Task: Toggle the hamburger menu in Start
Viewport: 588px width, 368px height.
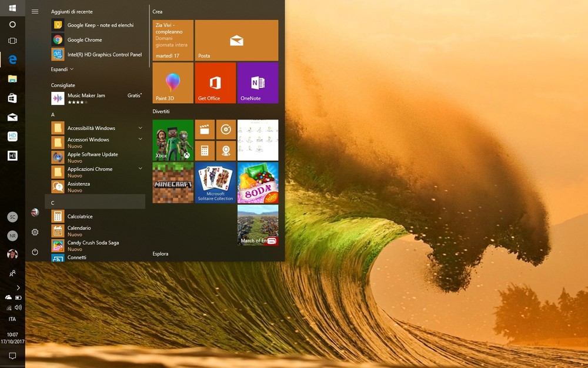Action: (35, 11)
